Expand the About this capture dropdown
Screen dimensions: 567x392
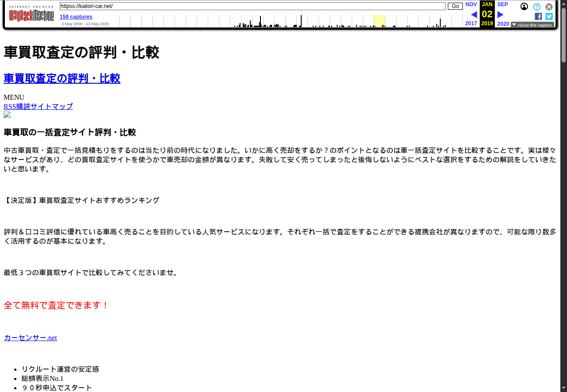[532, 25]
